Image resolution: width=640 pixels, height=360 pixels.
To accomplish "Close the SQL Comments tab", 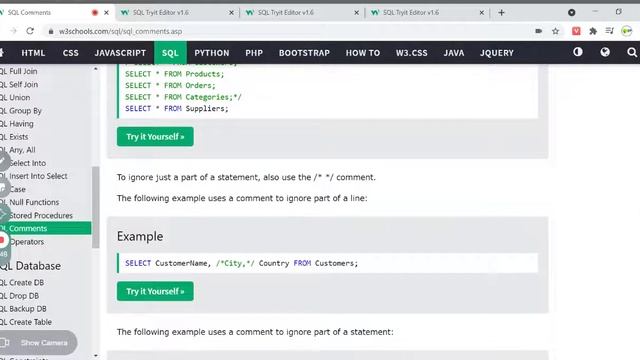I will click(107, 13).
